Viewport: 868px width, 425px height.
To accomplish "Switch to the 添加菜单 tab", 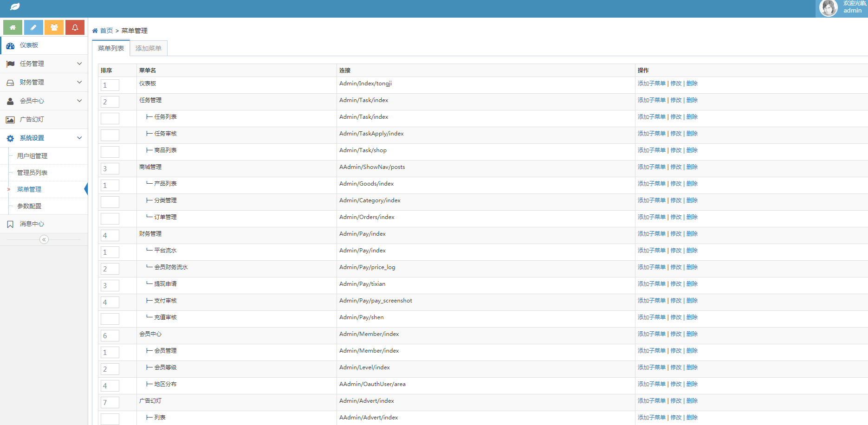I will (x=149, y=48).
